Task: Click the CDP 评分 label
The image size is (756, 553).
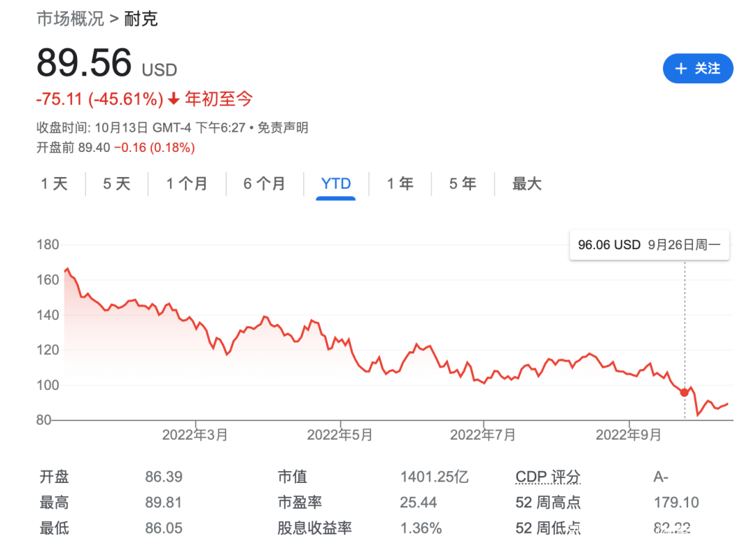Action: pyautogui.click(x=547, y=477)
